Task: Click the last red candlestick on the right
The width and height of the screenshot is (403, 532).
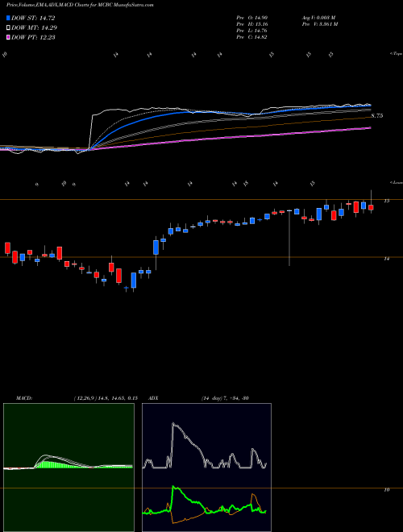Action: tap(371, 207)
